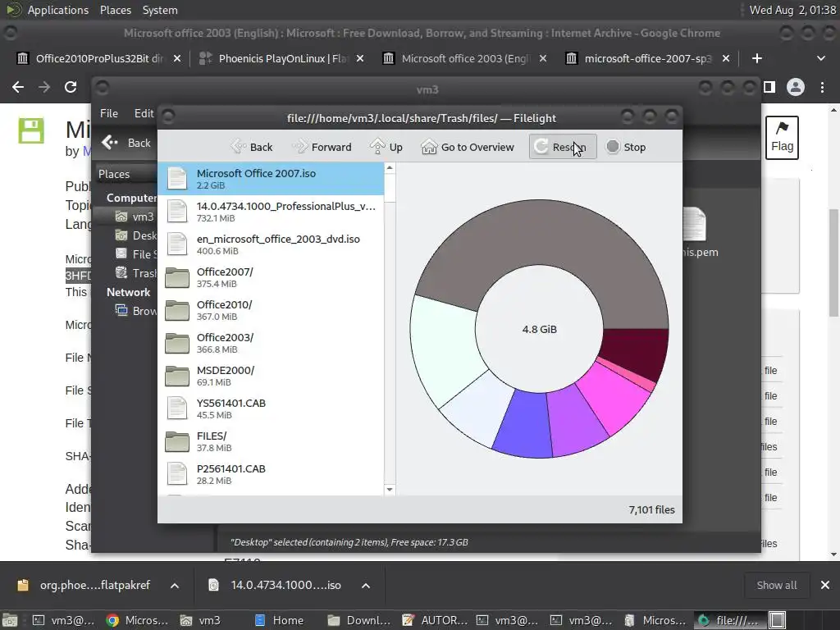Image resolution: width=840 pixels, height=630 pixels.
Task: Select the en_microsoft_office_2003_dvd.iso file icon
Action: point(177,244)
